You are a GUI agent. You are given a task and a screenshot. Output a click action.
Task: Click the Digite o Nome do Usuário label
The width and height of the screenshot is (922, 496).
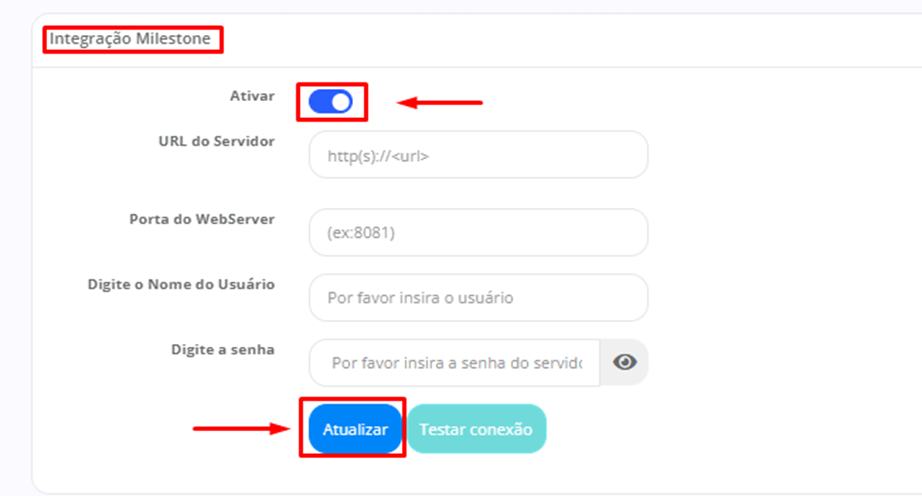click(181, 284)
